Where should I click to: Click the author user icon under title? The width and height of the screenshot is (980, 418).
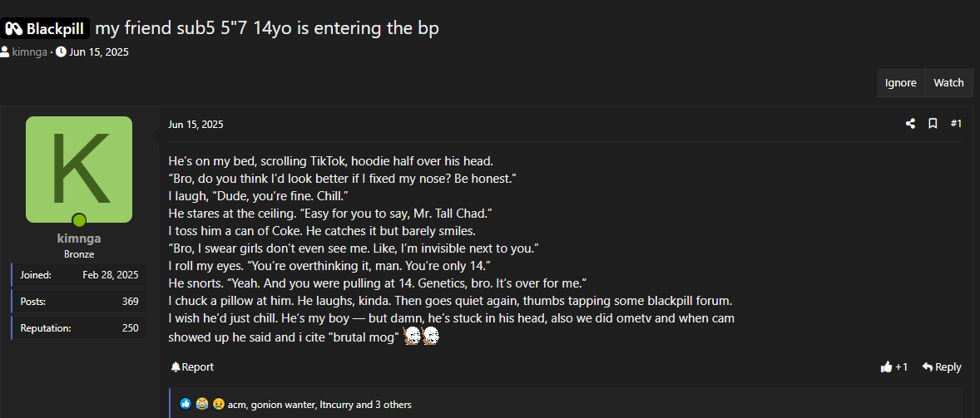4,52
